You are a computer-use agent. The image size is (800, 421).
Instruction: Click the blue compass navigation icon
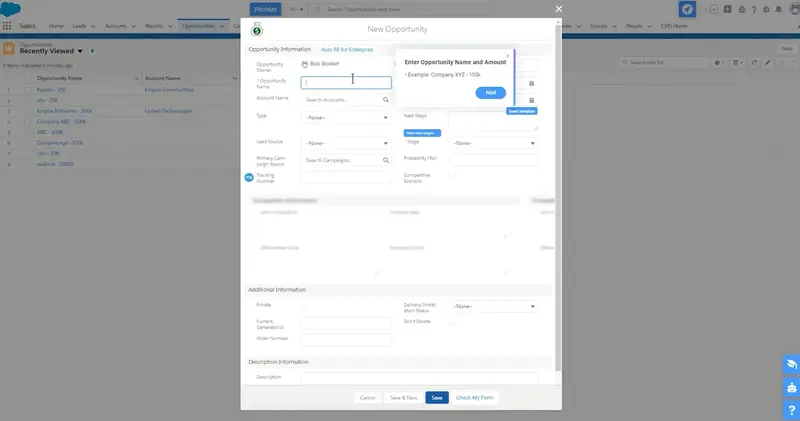click(x=687, y=9)
